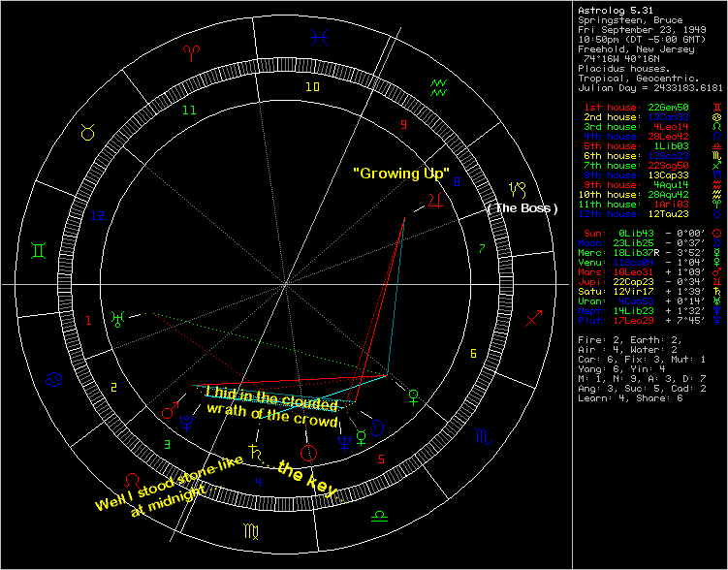Select the red Sun circle symbol inside the wheel
Image resolution: width=728 pixels, height=570 pixels.
pos(309,453)
